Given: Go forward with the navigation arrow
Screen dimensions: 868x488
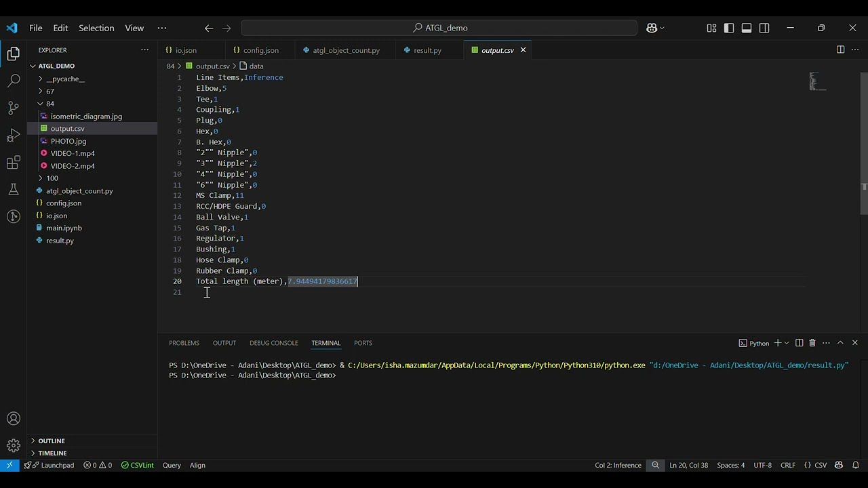Looking at the screenshot, I should tap(226, 28).
